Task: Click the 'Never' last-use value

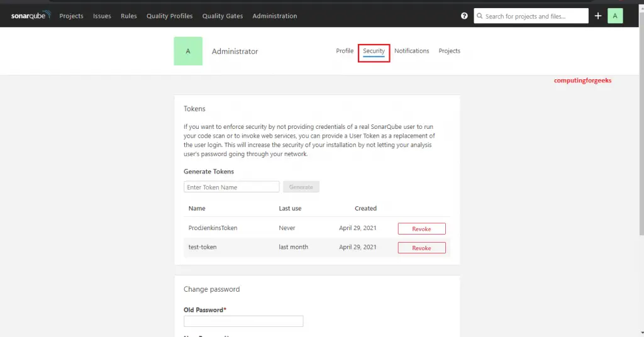Action: click(x=287, y=228)
